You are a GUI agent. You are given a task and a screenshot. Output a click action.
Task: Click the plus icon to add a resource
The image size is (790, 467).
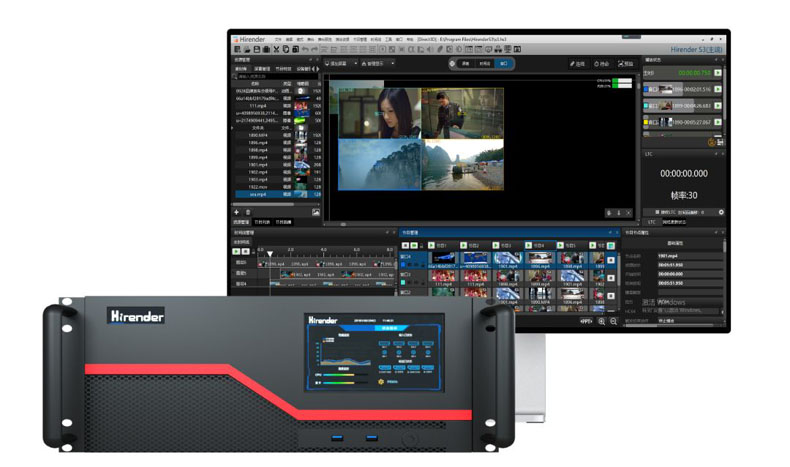point(236,212)
